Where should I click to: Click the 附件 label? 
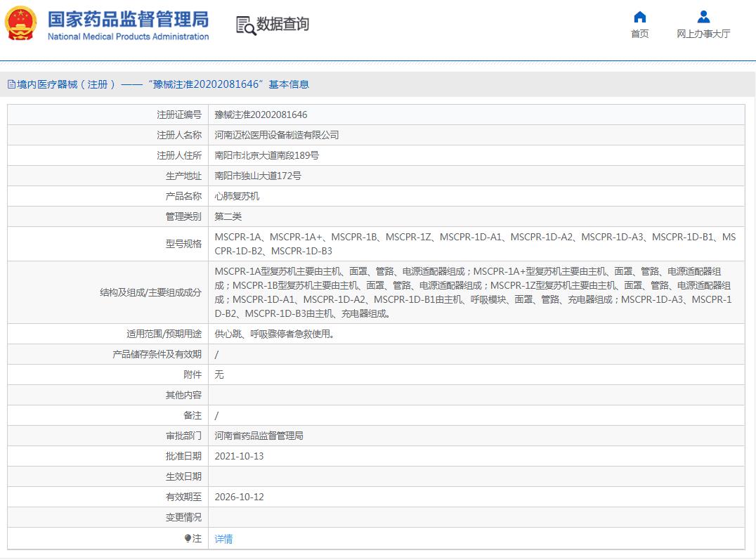[193, 375]
